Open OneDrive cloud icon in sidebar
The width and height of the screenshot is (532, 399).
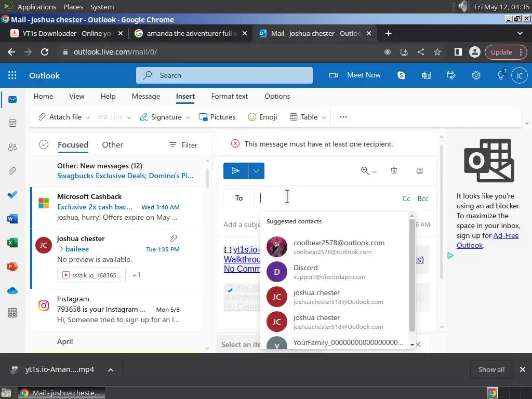click(12, 291)
